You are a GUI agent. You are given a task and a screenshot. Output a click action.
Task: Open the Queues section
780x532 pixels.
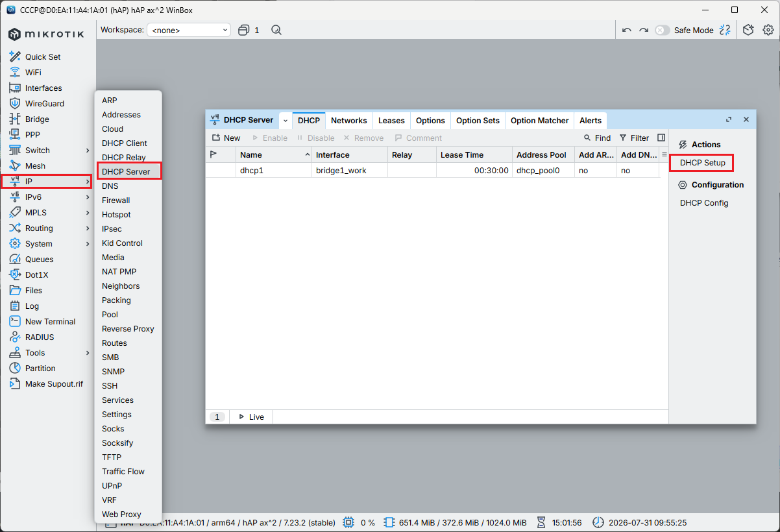click(x=39, y=260)
